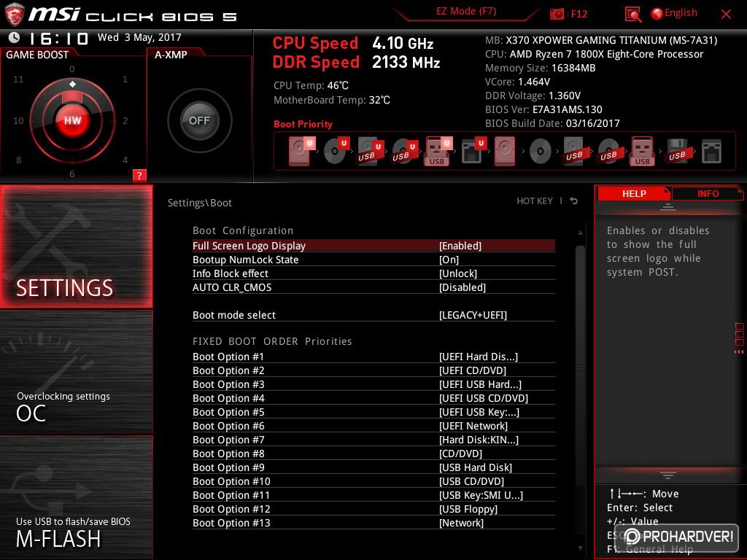Pick the UEFI USB hard disk boot icon
The width and height of the screenshot is (747, 560).
coord(370,152)
